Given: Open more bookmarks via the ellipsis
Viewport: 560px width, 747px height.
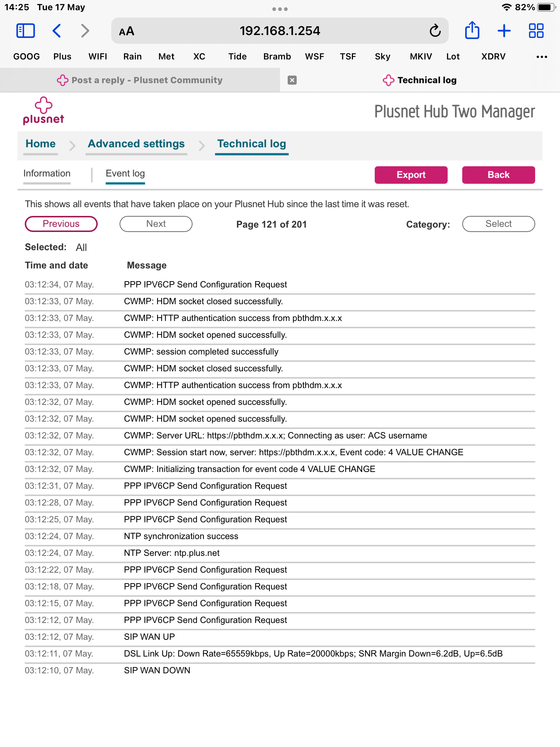Looking at the screenshot, I should coord(542,57).
